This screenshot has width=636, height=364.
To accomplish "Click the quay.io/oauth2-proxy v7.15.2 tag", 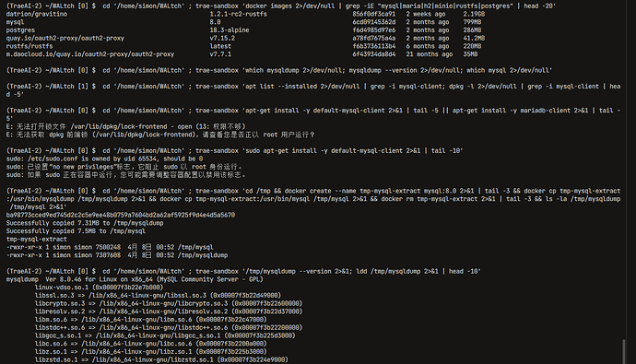I will tap(222, 38).
